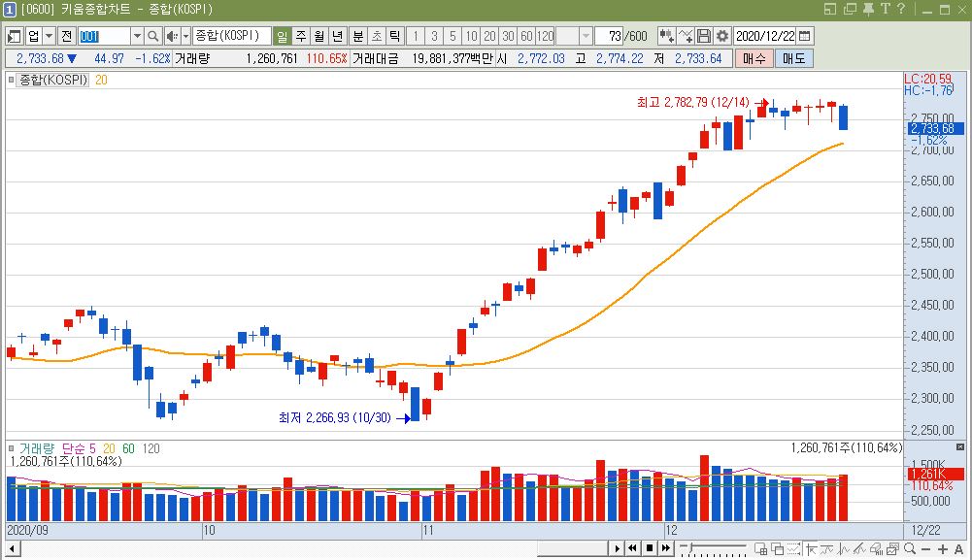Select the 3 interval button

pyautogui.click(x=434, y=36)
